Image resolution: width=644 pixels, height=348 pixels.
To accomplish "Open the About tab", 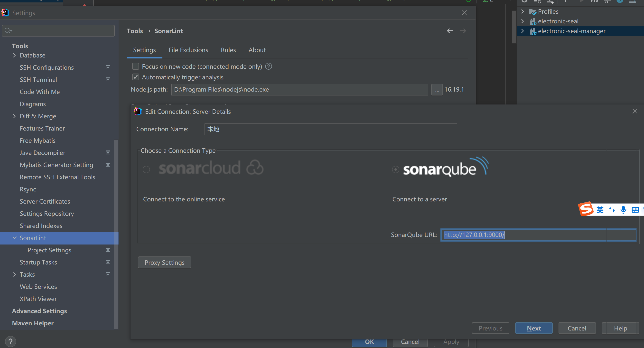I will coord(257,50).
